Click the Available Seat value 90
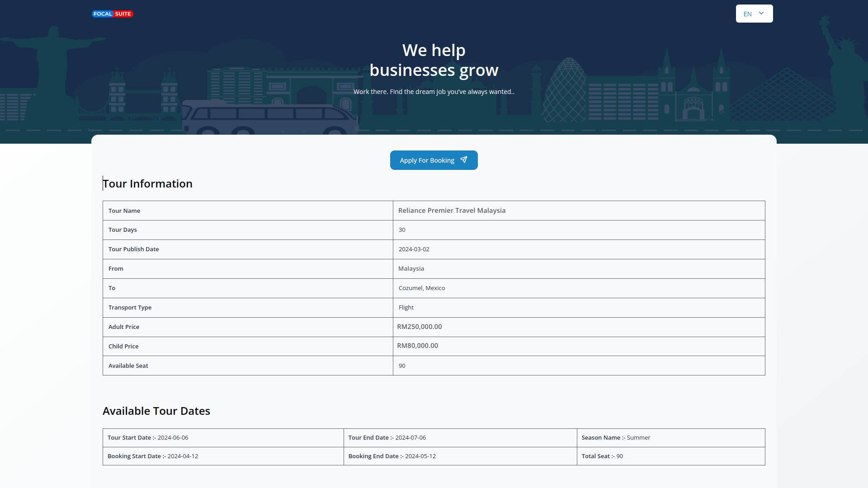The width and height of the screenshot is (868, 488). (x=402, y=366)
